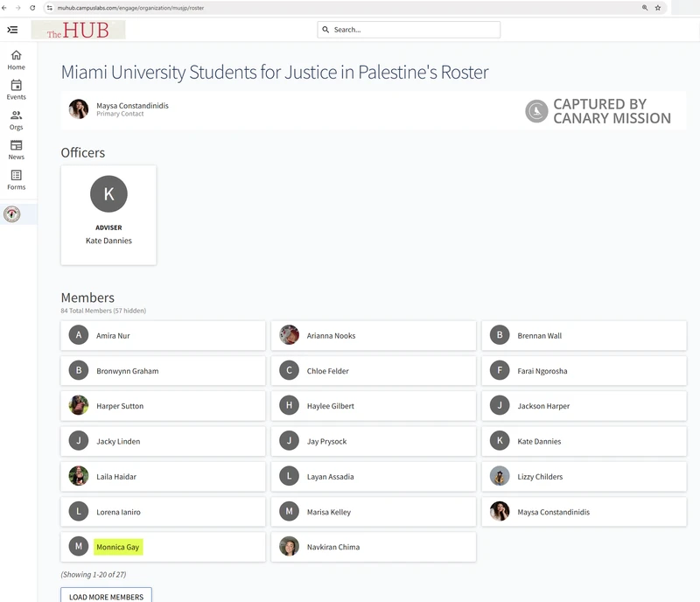Select the organization logo in sidebar
This screenshot has width=700, height=602.
coord(12,214)
